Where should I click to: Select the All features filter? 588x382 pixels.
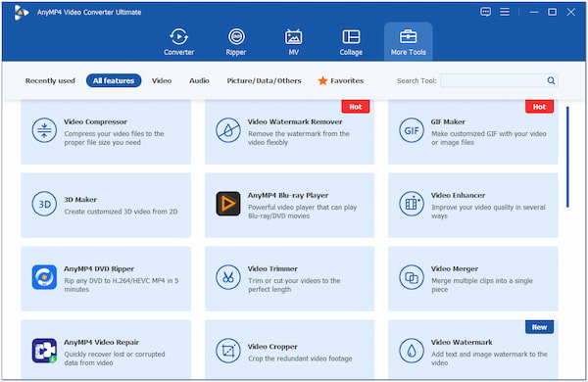(114, 80)
